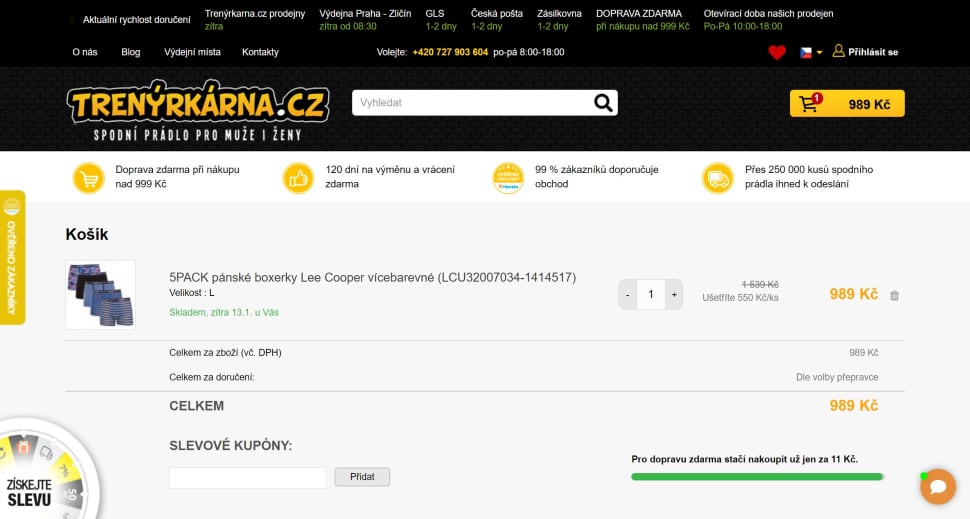
Task: Open the Blog menu item
Action: click(131, 52)
